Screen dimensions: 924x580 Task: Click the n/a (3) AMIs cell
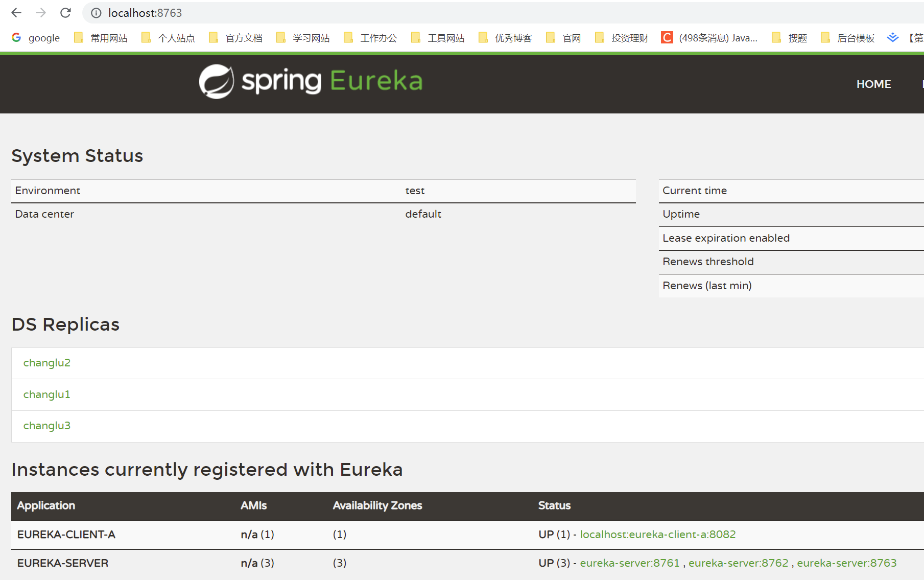coord(257,563)
